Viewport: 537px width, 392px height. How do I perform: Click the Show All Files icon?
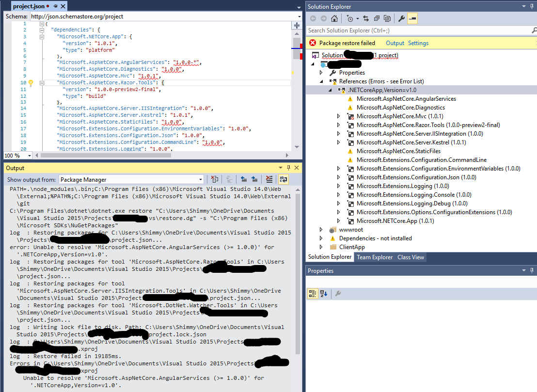pyautogui.click(x=387, y=18)
